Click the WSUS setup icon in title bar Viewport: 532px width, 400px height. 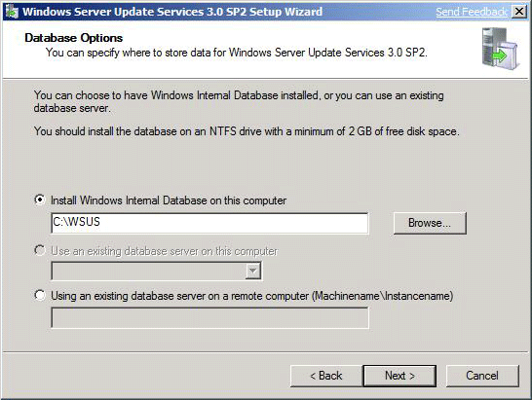coord(12,12)
